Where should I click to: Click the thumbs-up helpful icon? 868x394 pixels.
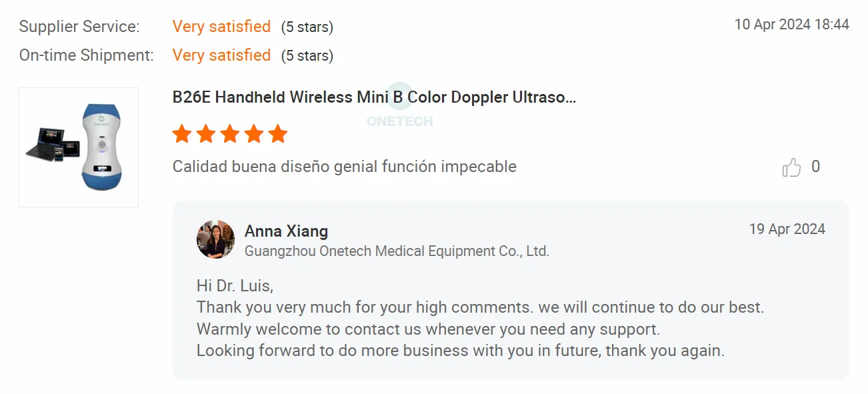[791, 167]
